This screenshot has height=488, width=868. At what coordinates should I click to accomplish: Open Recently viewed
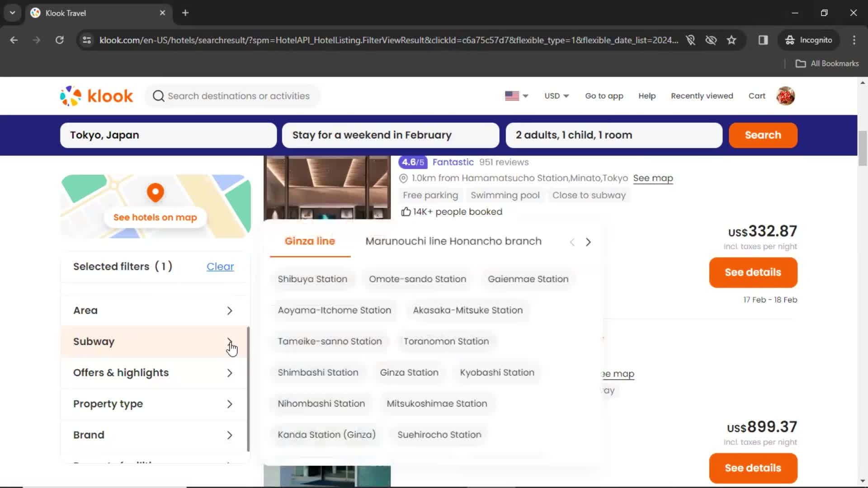click(702, 96)
